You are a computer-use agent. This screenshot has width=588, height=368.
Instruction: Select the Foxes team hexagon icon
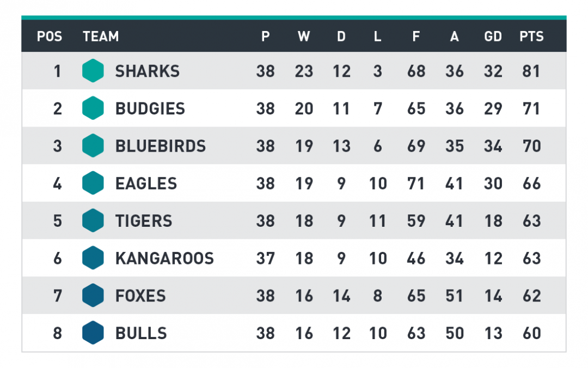click(x=93, y=295)
